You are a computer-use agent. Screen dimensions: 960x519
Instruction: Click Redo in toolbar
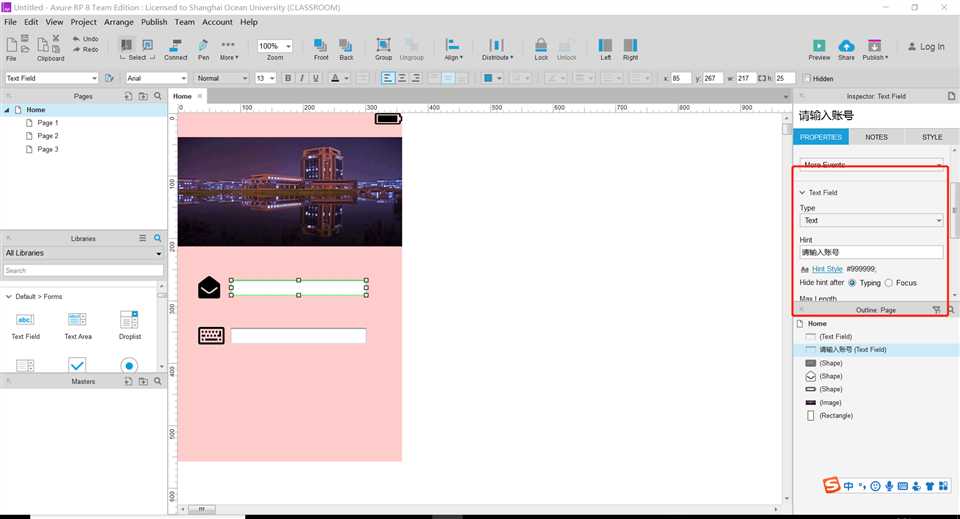(x=85, y=49)
